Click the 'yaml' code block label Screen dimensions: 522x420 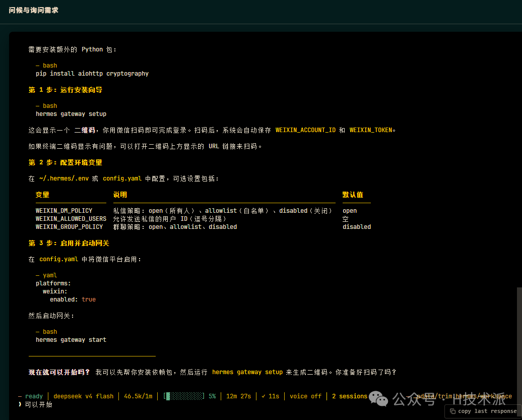coord(50,275)
